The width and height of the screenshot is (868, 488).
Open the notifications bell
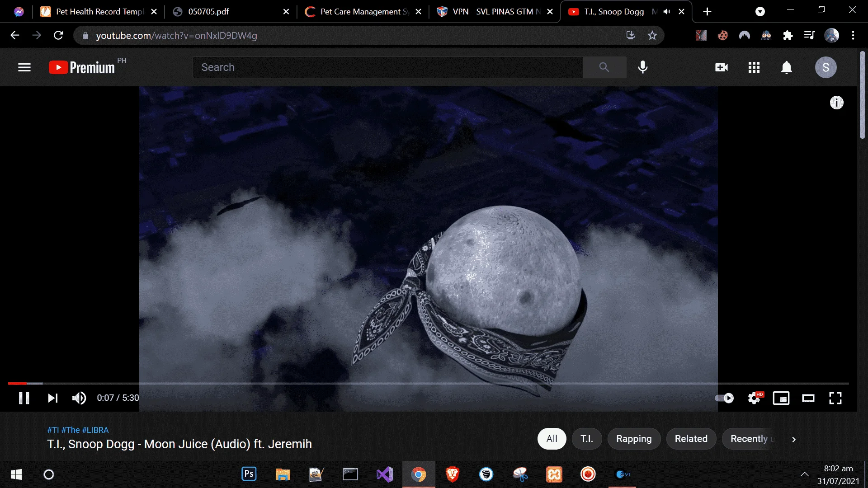787,67
